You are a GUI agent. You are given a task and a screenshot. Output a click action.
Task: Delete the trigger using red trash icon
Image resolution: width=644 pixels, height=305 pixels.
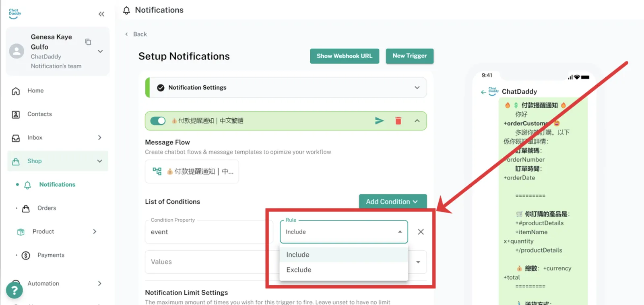(x=398, y=121)
